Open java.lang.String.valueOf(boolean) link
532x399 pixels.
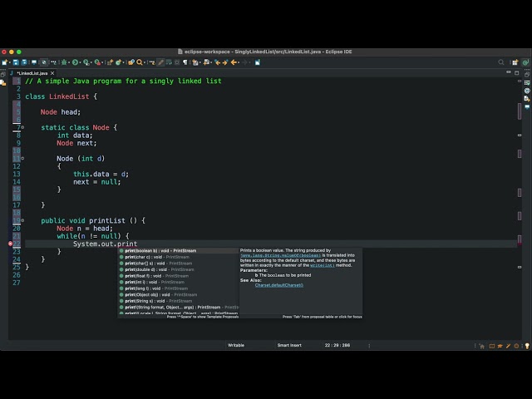[280, 255]
